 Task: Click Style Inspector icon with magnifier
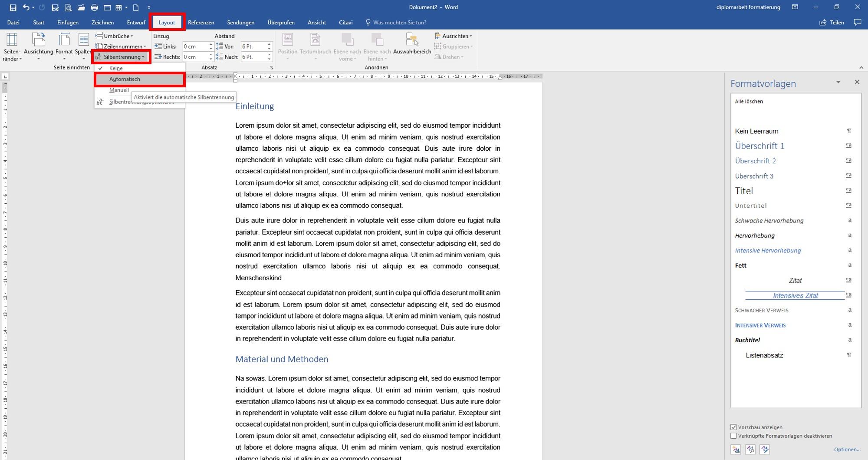coord(750,450)
